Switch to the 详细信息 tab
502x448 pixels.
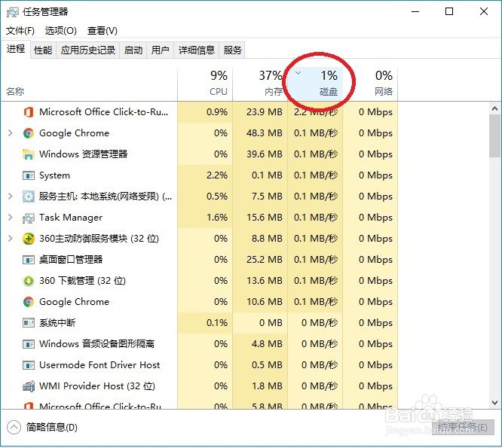coord(197,50)
